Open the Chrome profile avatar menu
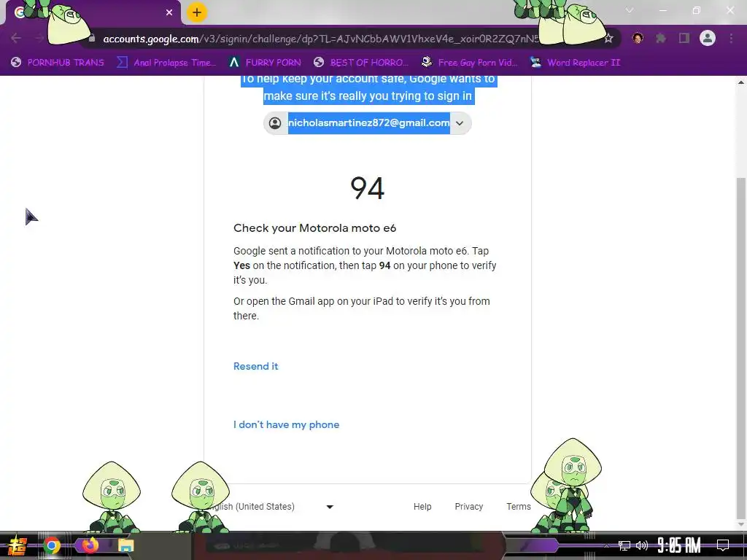The height and width of the screenshot is (560, 747). (x=708, y=38)
